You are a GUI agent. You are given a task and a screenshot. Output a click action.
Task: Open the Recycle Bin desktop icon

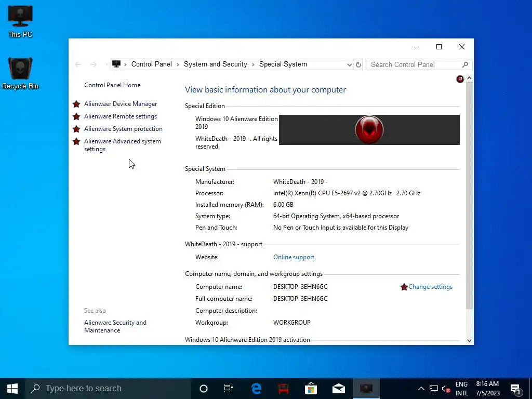pyautogui.click(x=20, y=73)
